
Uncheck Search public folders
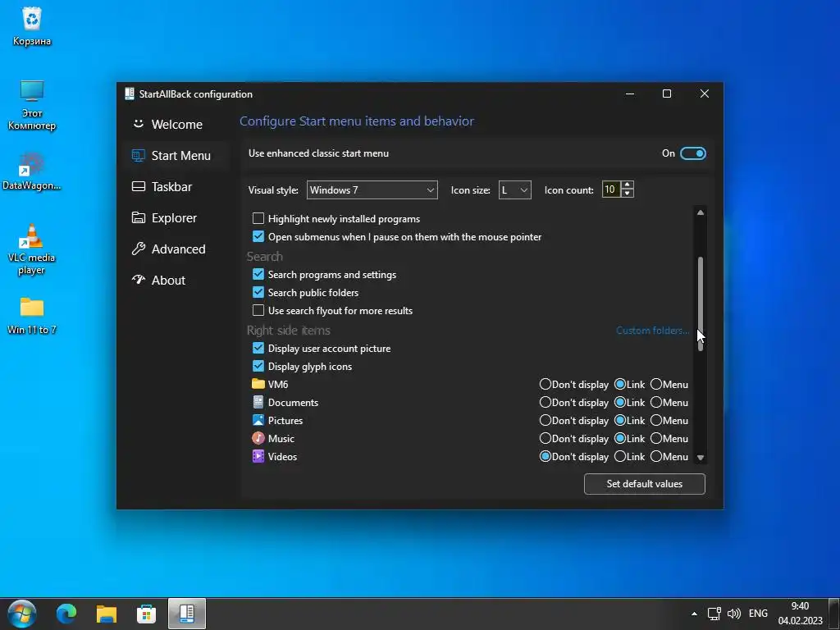tap(258, 292)
